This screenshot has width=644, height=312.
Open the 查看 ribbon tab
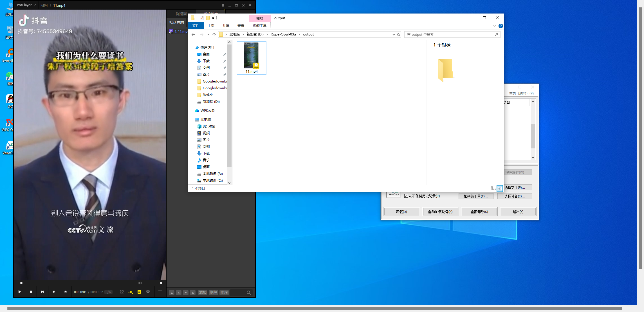[x=241, y=26]
